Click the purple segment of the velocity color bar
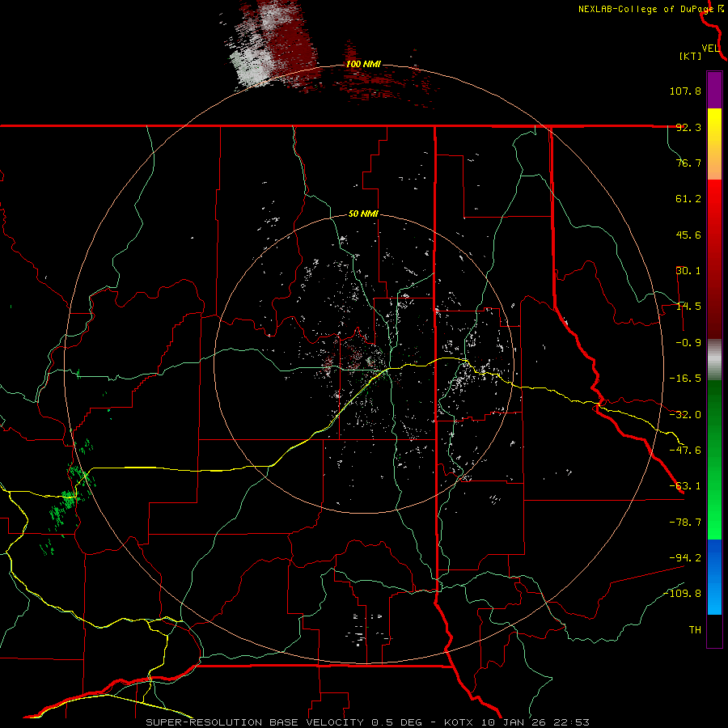 [x=714, y=90]
